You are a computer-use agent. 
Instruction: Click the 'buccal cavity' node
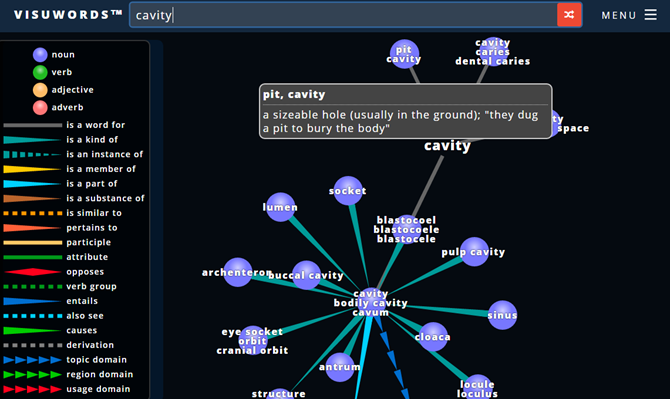click(306, 275)
